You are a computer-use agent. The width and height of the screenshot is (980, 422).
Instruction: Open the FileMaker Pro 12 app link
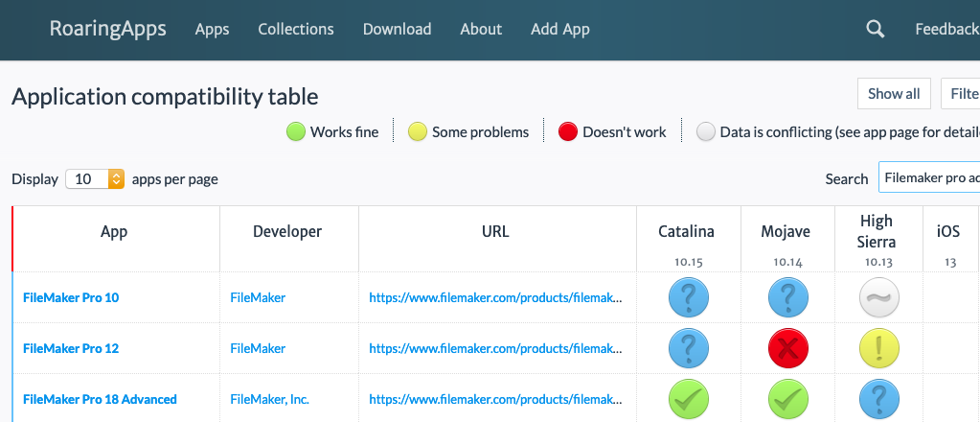point(71,349)
